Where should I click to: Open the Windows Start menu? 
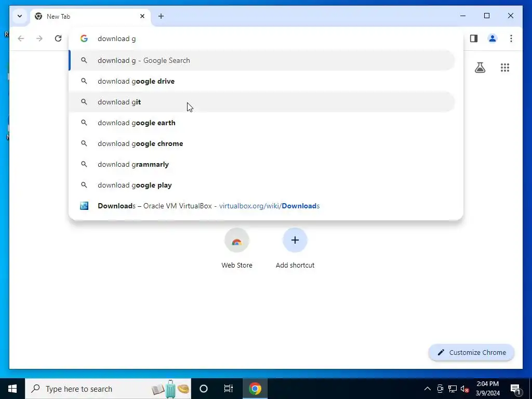pos(12,389)
